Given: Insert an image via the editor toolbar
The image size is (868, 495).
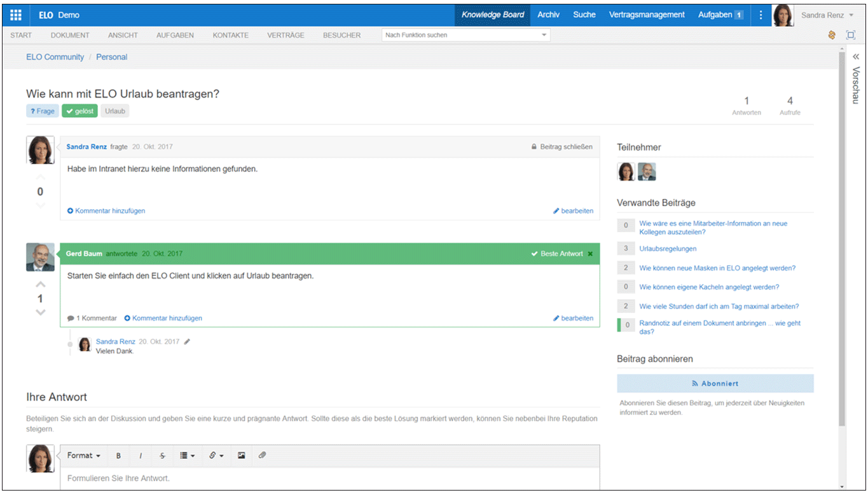Looking at the screenshot, I should coord(242,456).
